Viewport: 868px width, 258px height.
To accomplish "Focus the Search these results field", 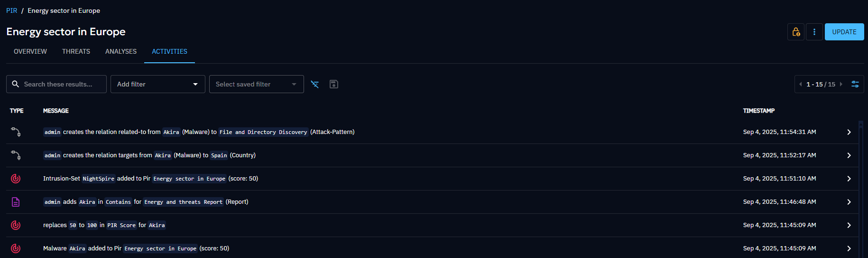I will 62,84.
